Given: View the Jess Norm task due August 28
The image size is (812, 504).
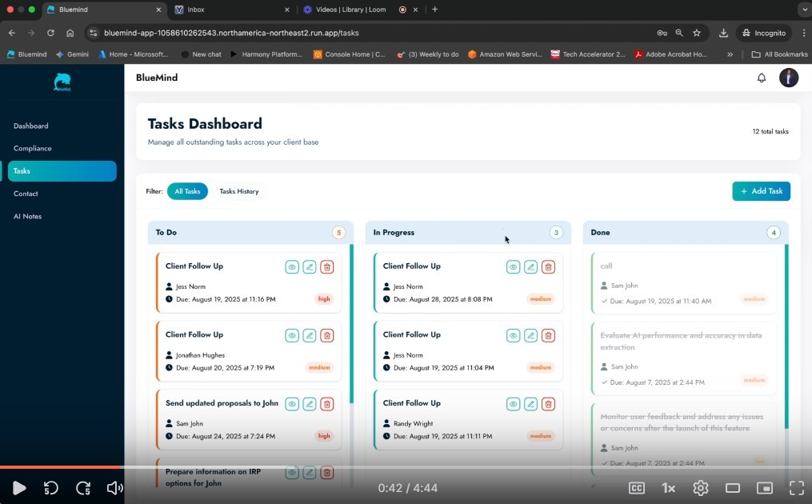Looking at the screenshot, I should click(513, 267).
